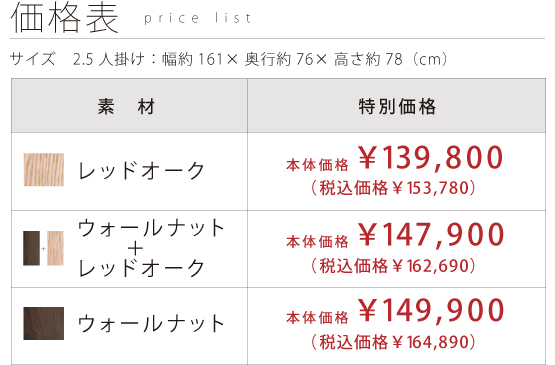The width and height of the screenshot is (555, 365).
Task: Click the レッドオーク material label
Action: point(141,170)
